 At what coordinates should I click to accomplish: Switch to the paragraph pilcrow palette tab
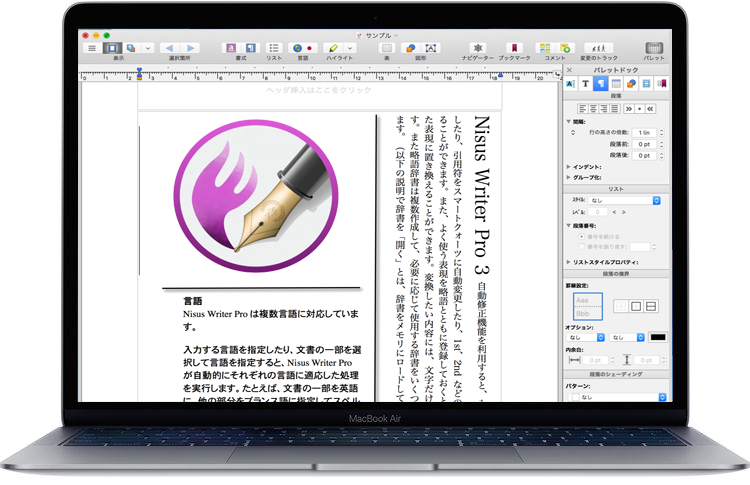click(601, 84)
